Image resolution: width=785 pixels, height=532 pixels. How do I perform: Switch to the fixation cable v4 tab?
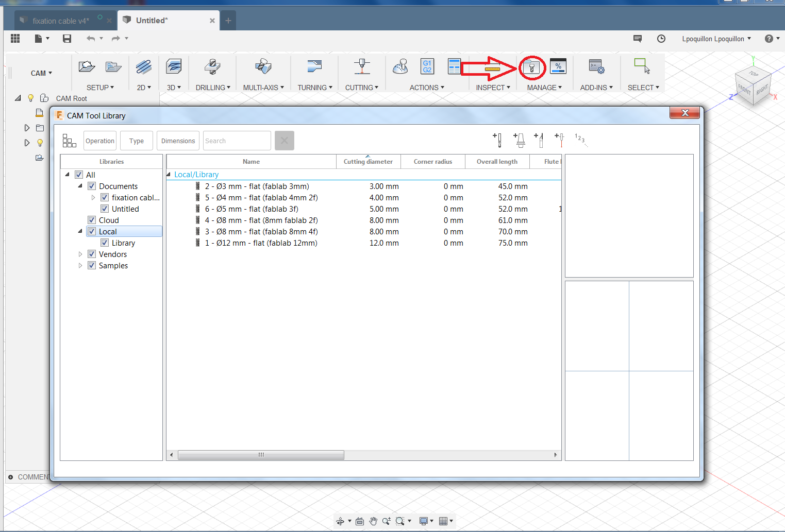60,21
